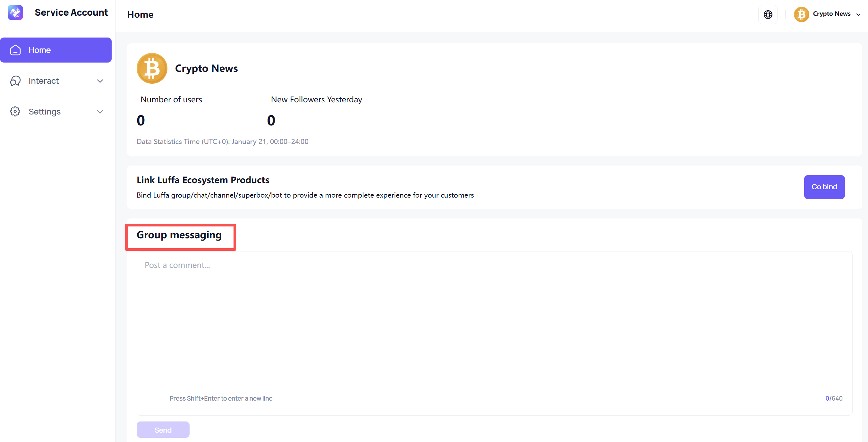Click the Settings gear icon
Screen dimensions: 868x442
tap(15, 112)
